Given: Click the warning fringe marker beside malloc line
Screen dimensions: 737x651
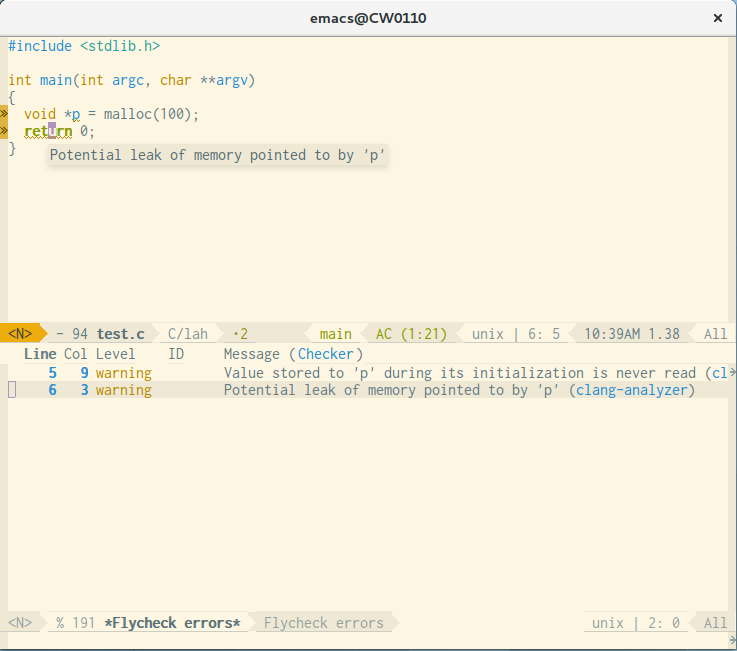Looking at the screenshot, I should [4, 114].
